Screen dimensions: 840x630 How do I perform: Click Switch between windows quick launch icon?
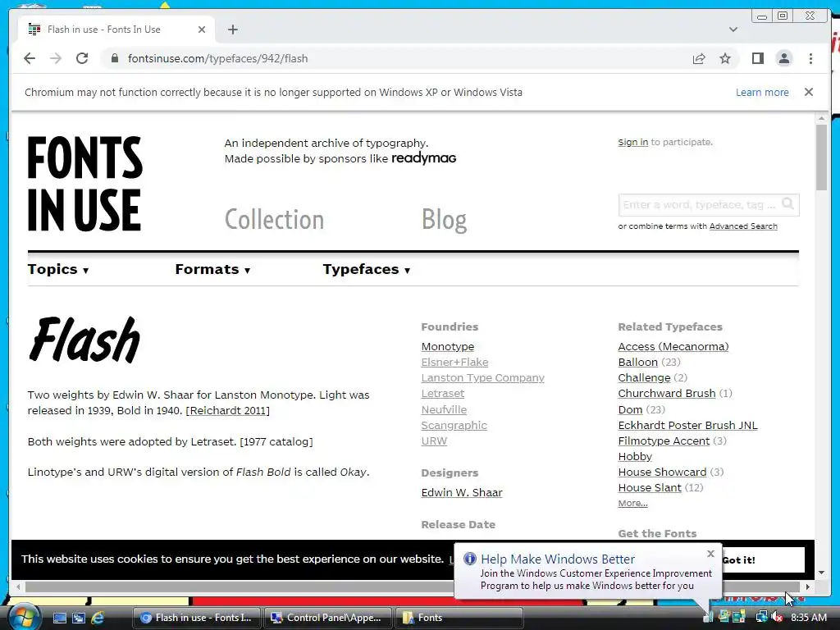(x=79, y=618)
